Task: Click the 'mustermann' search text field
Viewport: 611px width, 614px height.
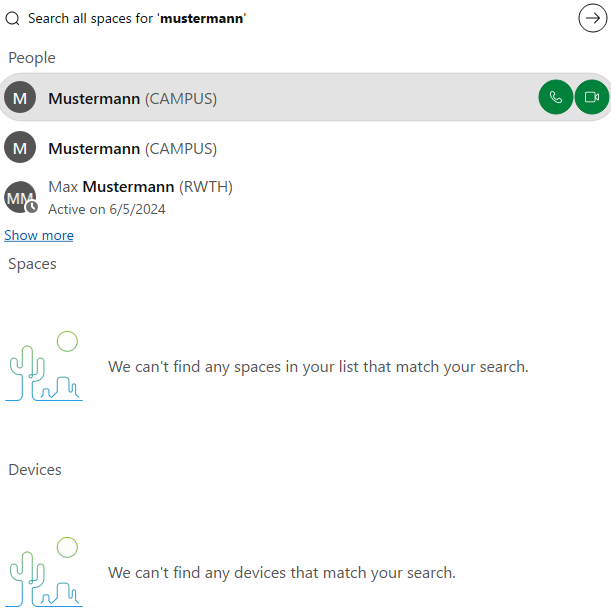Action: (300, 18)
